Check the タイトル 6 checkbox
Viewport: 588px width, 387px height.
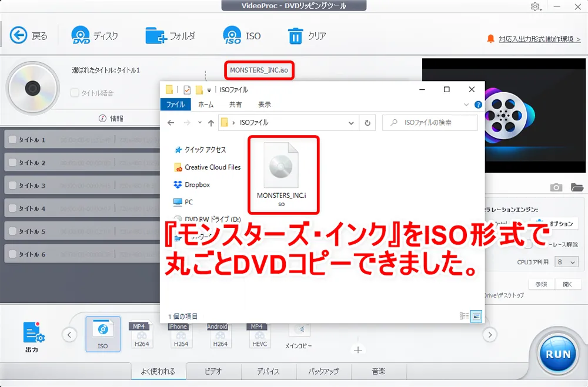tap(12, 254)
